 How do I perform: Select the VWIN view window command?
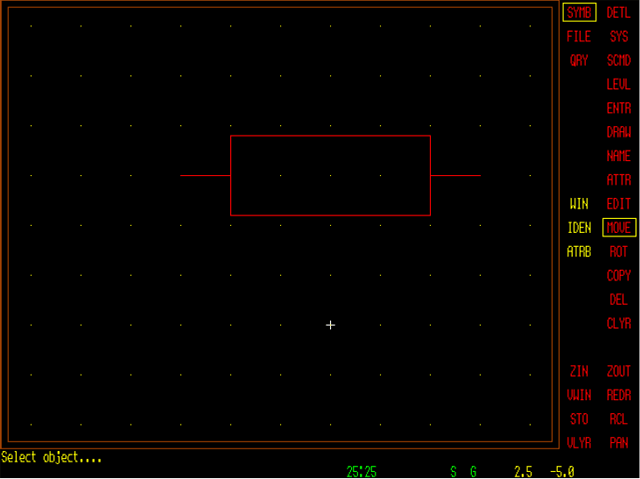(579, 395)
